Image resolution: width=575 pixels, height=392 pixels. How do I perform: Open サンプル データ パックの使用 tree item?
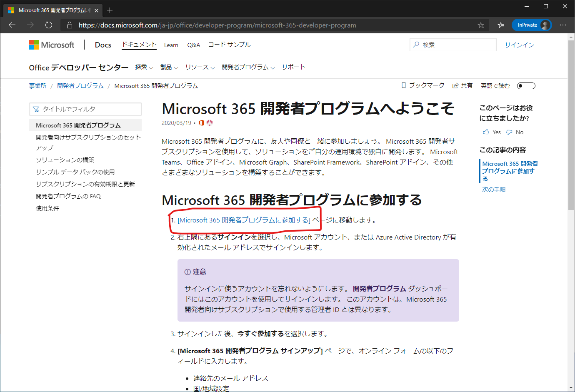(x=75, y=172)
